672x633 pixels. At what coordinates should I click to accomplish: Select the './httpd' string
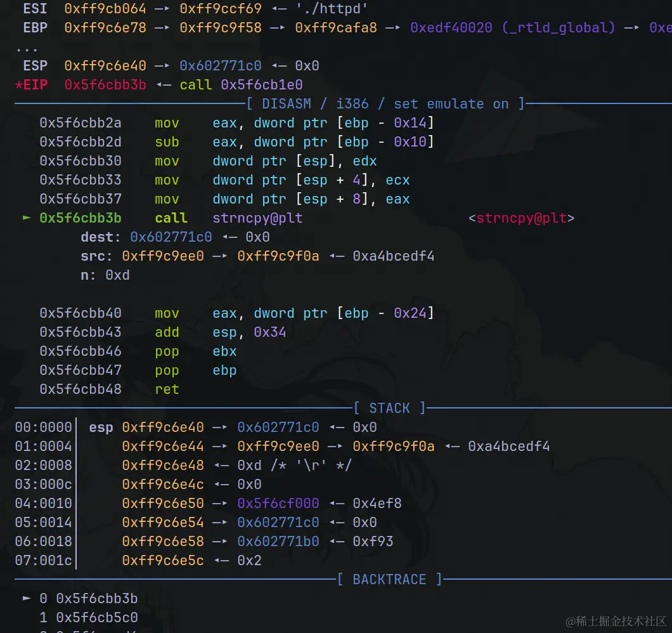point(332,9)
